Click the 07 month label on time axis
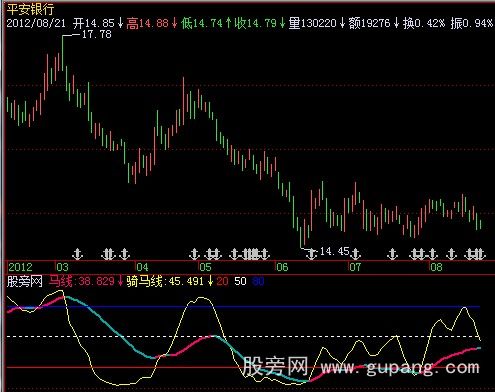The height and width of the screenshot is (392, 495). coord(355,267)
